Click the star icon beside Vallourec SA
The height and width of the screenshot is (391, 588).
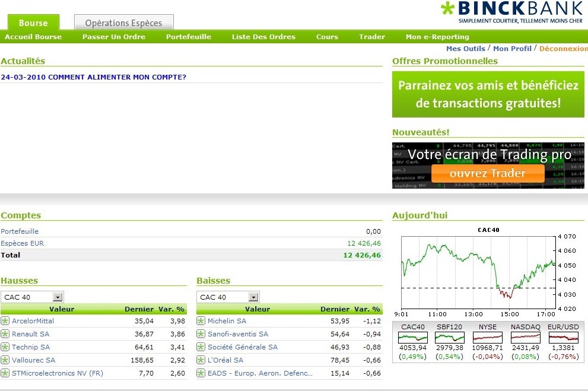click(x=5, y=360)
